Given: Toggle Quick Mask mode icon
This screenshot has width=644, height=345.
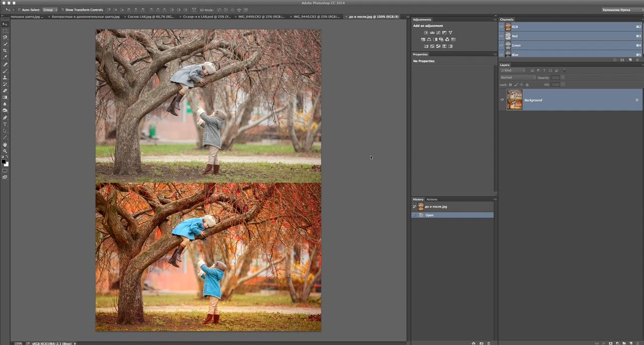Looking at the screenshot, I should [5, 170].
